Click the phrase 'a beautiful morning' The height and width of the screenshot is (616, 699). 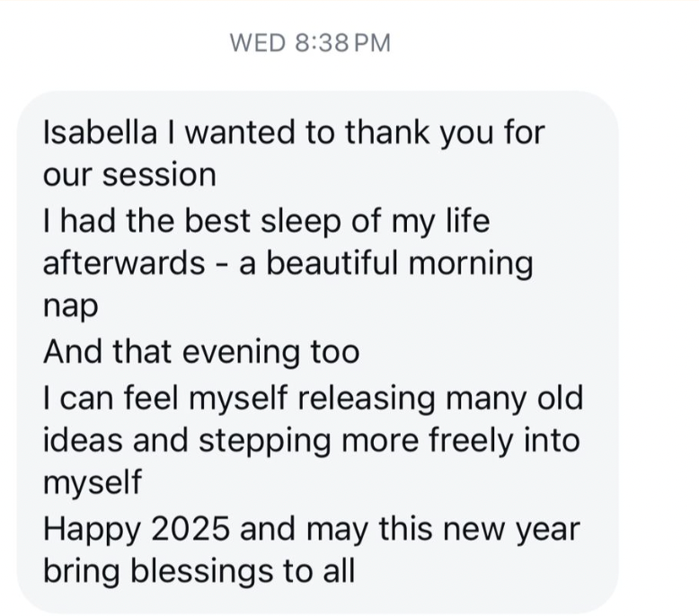pyautogui.click(x=386, y=264)
